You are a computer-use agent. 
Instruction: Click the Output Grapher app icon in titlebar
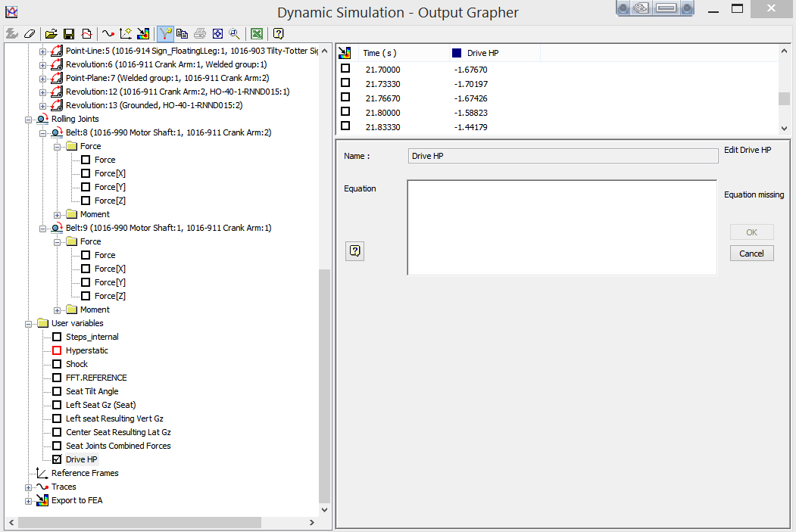[x=11, y=11]
